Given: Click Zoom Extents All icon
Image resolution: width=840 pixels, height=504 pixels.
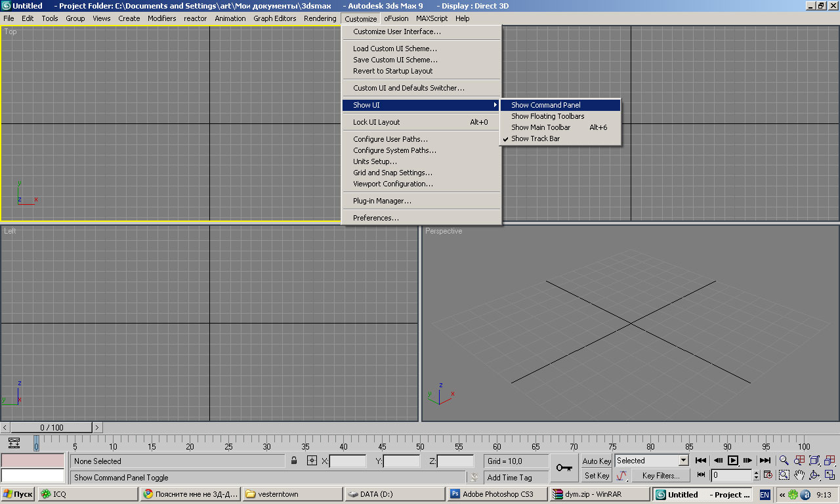Looking at the screenshot, I should coord(829,461).
